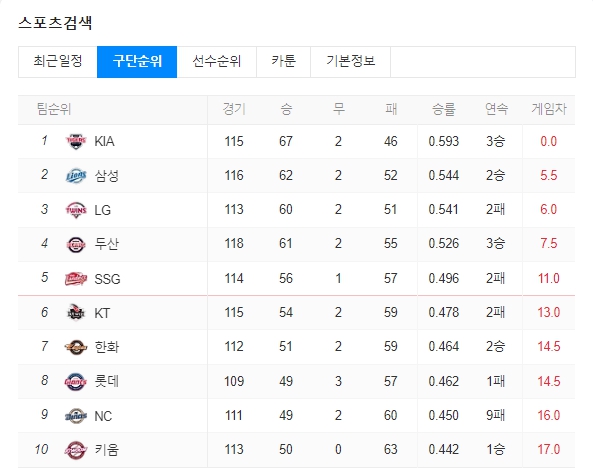This screenshot has width=593, height=474.
Task: Click 두산's games behind value 7.5
Action: coord(548,244)
